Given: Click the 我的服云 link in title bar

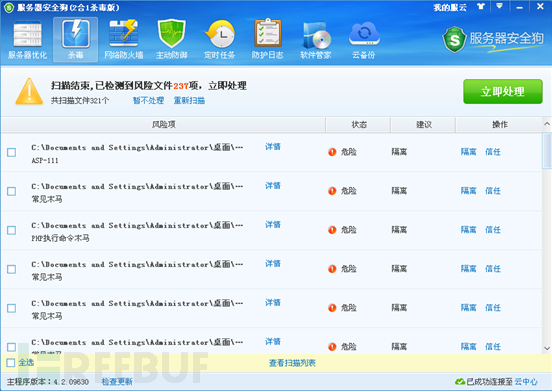Looking at the screenshot, I should (450, 7).
